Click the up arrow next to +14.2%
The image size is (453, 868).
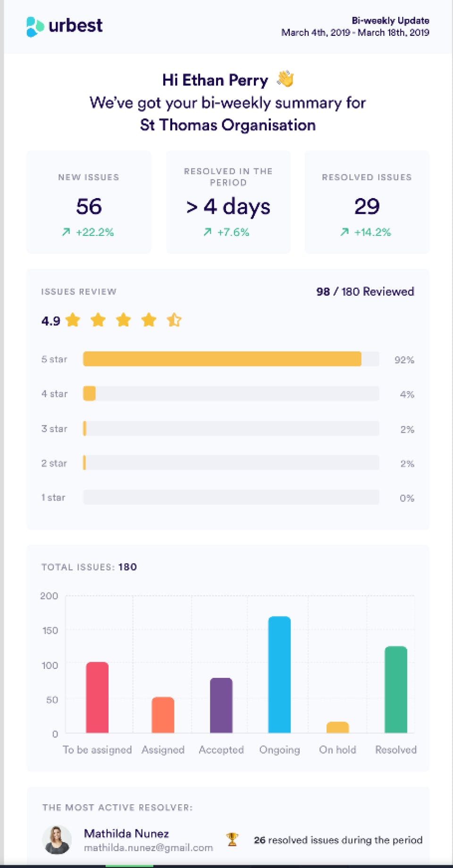pyautogui.click(x=344, y=232)
